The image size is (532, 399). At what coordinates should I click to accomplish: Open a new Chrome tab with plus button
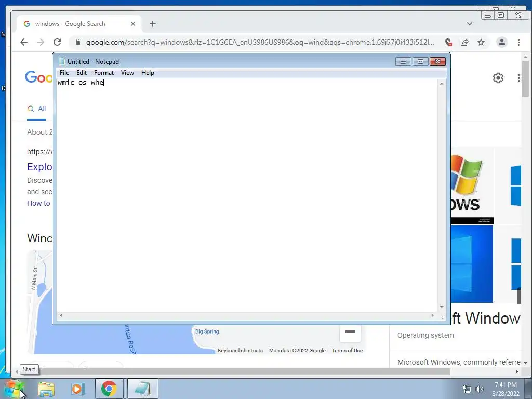coord(153,24)
